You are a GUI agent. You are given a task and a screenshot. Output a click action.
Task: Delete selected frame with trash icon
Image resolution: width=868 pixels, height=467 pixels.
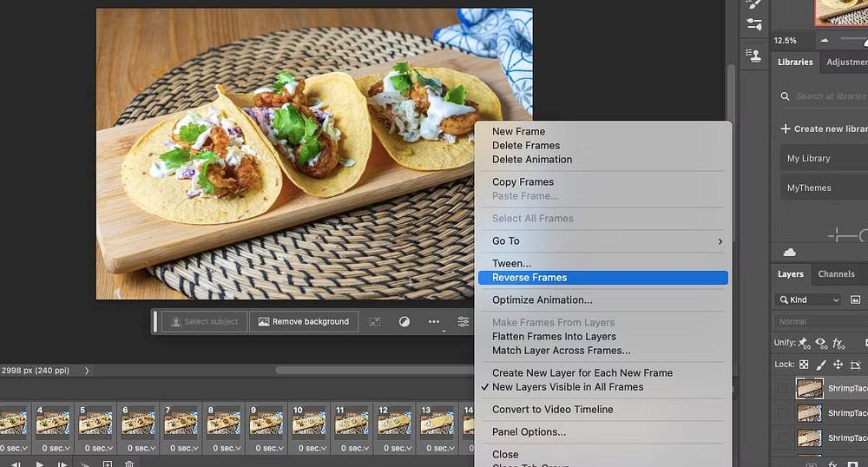point(129,464)
